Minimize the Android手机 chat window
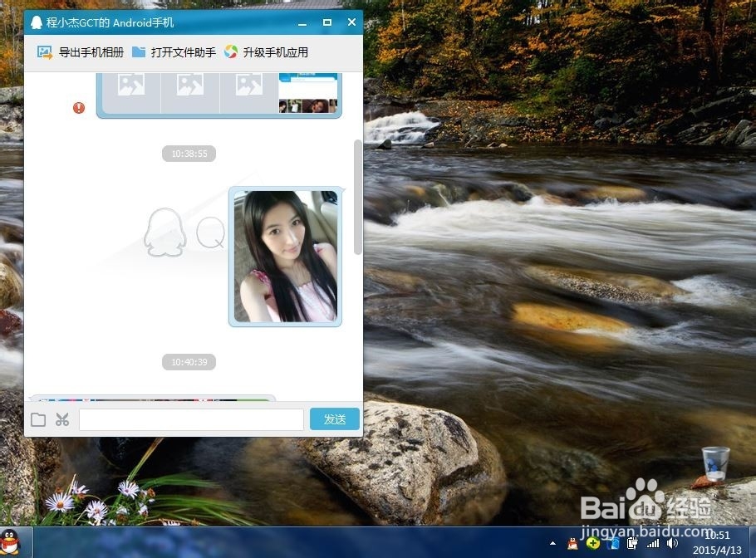756x558 pixels. (x=302, y=23)
